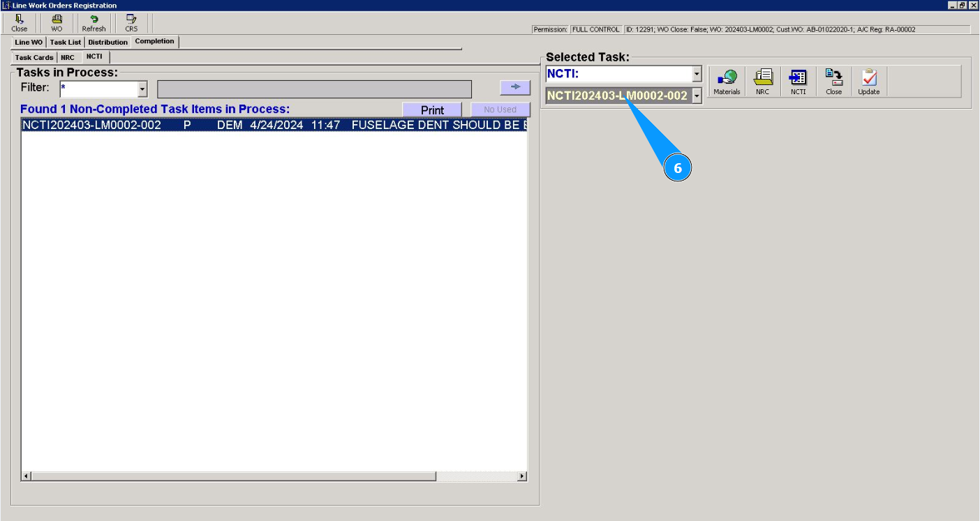The width and height of the screenshot is (980, 521).
Task: Switch to the Line WO tab
Action: click(29, 43)
